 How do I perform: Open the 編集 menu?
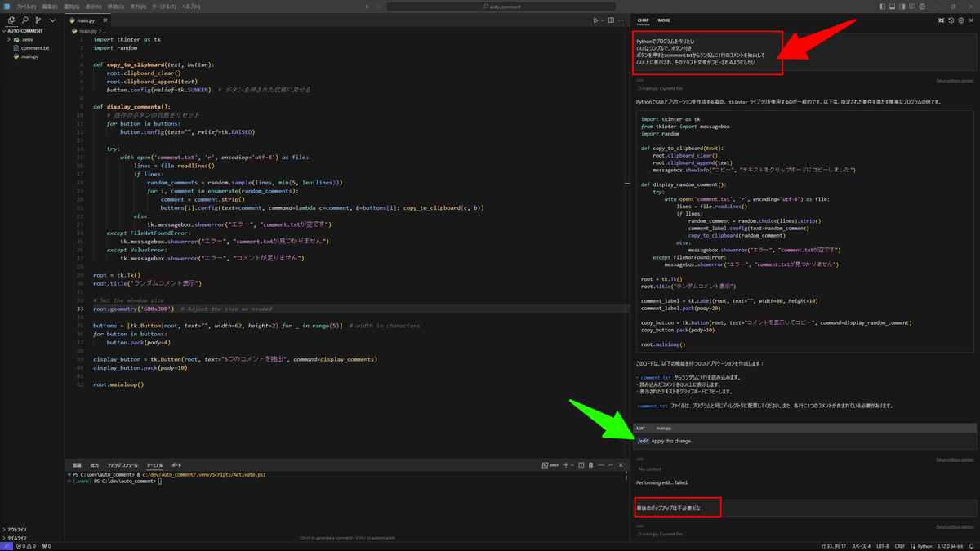(x=48, y=7)
